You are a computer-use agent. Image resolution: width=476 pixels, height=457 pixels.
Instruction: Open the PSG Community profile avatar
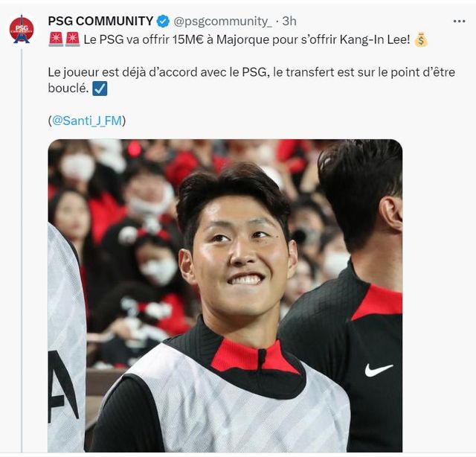[x=22, y=30]
